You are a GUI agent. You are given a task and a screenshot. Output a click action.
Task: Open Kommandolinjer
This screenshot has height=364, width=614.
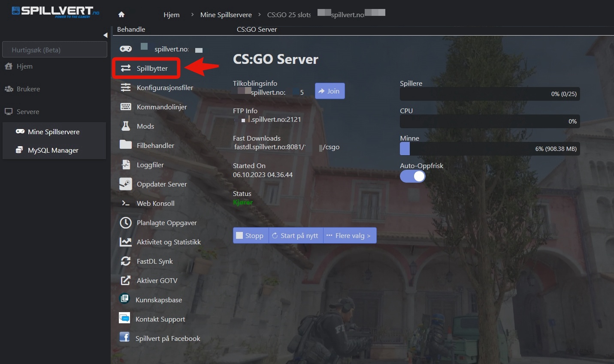(x=162, y=107)
